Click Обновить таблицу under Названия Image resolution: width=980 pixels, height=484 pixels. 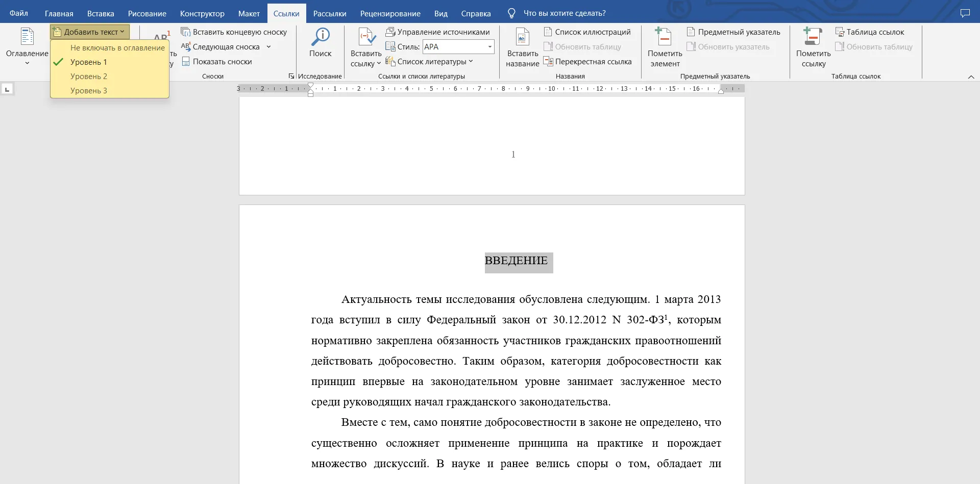(x=582, y=46)
